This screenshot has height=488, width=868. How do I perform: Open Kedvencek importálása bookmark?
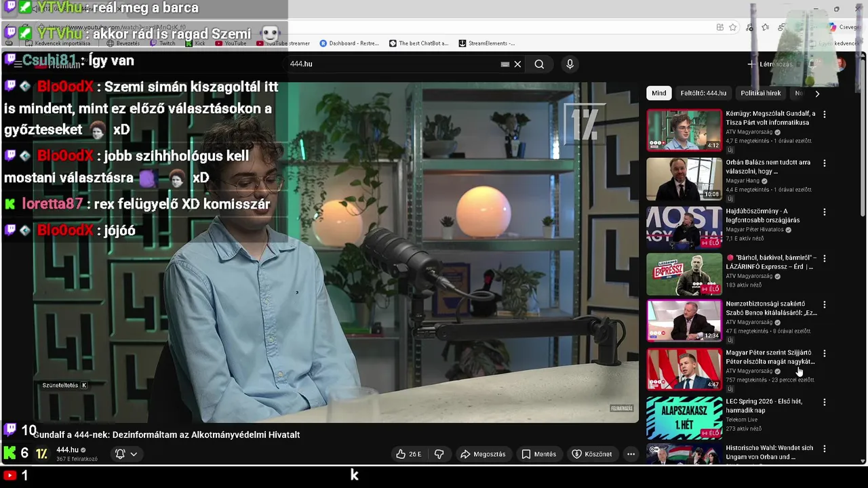[58, 43]
